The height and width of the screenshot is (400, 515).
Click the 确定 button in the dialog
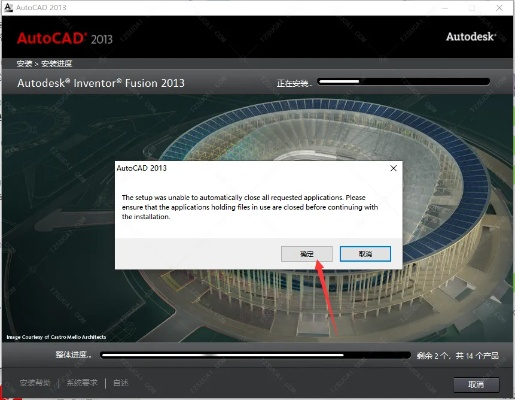[x=307, y=254]
